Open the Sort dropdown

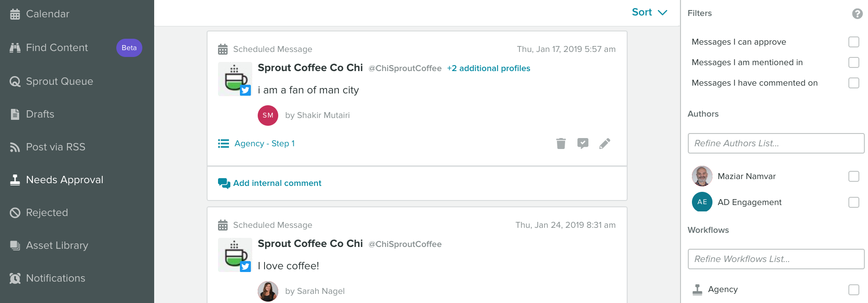point(650,12)
